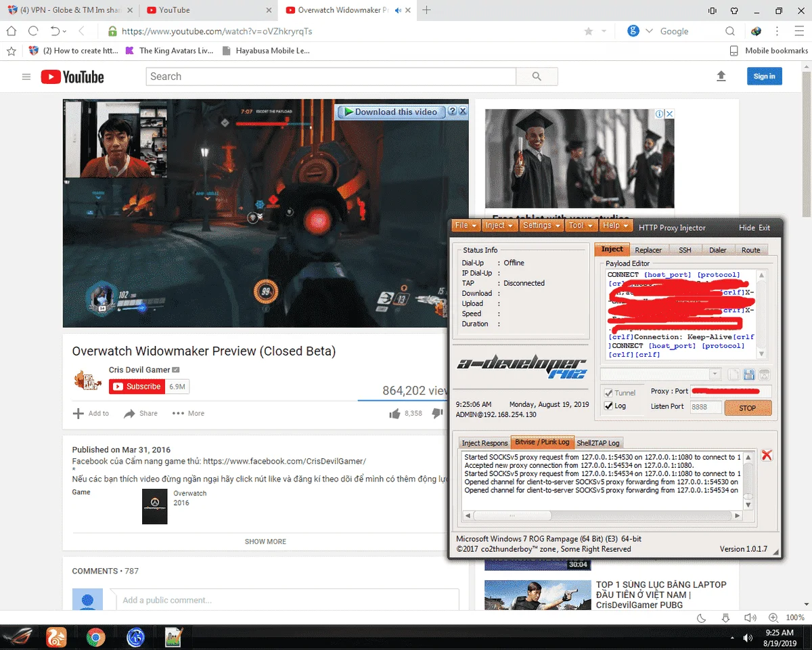Switch to the YouTube browser tab
Screen dimensions: 812x650
(x=208, y=10)
